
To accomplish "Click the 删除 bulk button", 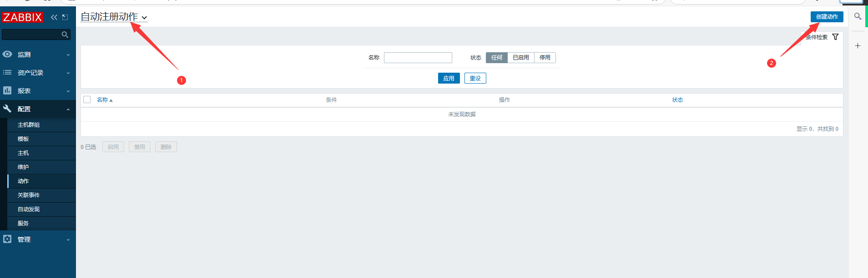I will pyautogui.click(x=166, y=147).
